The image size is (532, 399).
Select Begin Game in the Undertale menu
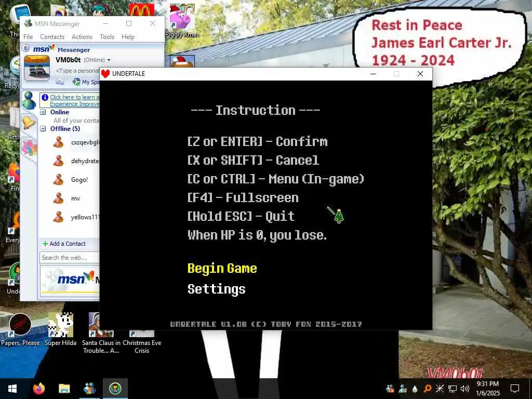(x=222, y=269)
